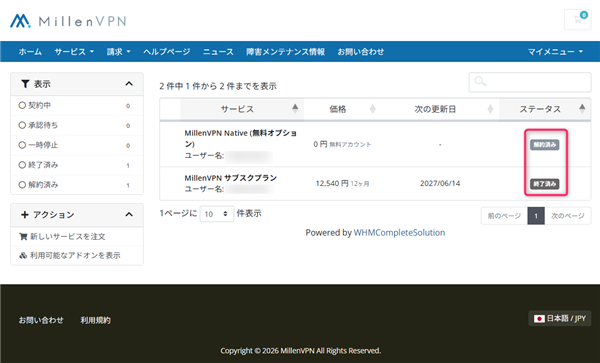The height and width of the screenshot is (363, 600).
Task: Click 利用可能なアドオンを表示 link
Action: pyautogui.click(x=75, y=255)
